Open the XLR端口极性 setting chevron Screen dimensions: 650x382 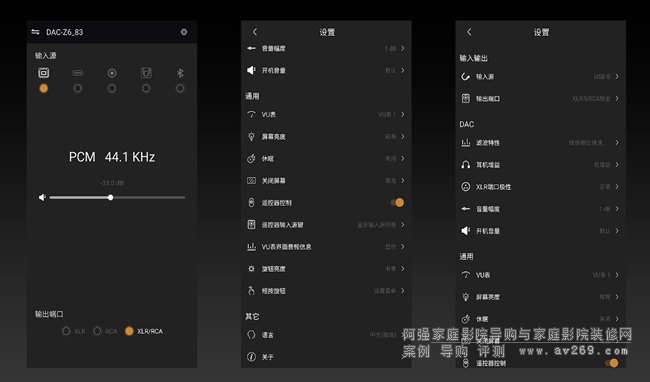point(617,186)
